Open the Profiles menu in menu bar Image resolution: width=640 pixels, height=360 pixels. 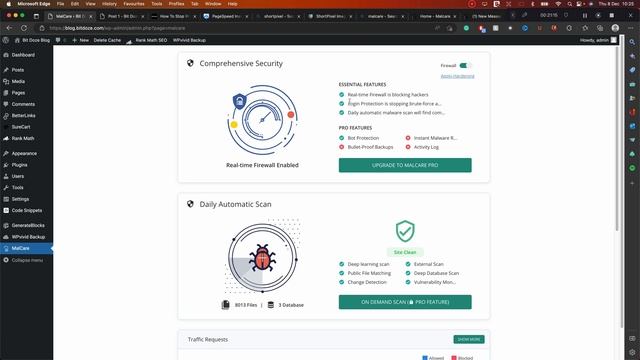pyautogui.click(x=176, y=4)
